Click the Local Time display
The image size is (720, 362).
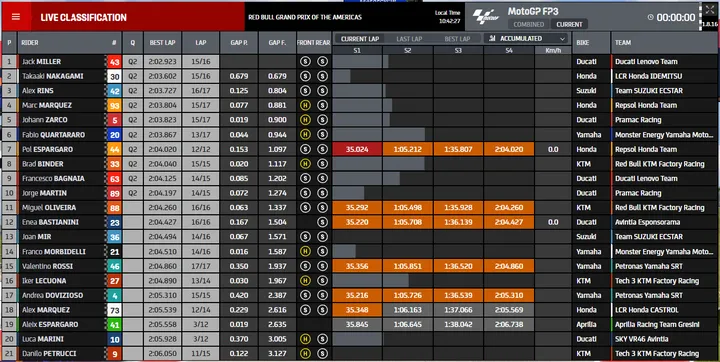coord(448,17)
